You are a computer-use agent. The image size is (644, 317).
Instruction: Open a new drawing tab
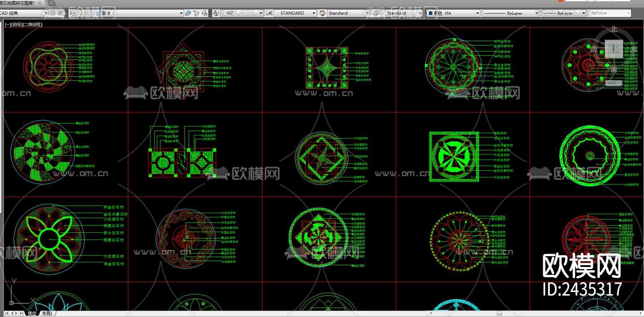tap(52, 3)
